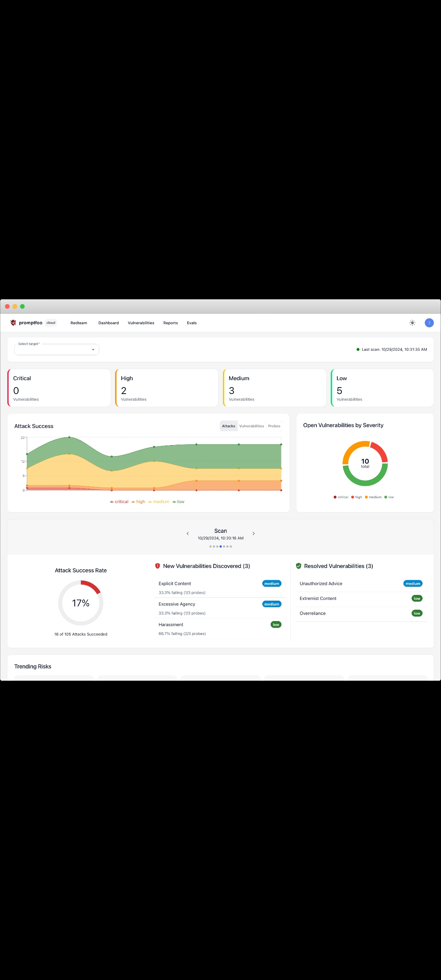The height and width of the screenshot is (980, 441).
Task: Go to previous scan with left chevron
Action: (187, 534)
